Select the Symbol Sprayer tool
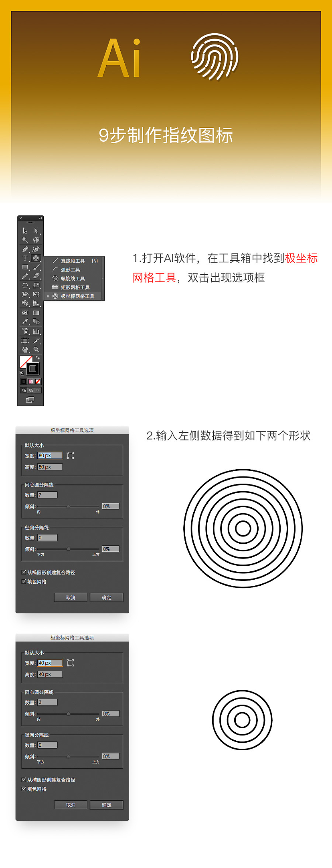 pos(25,332)
